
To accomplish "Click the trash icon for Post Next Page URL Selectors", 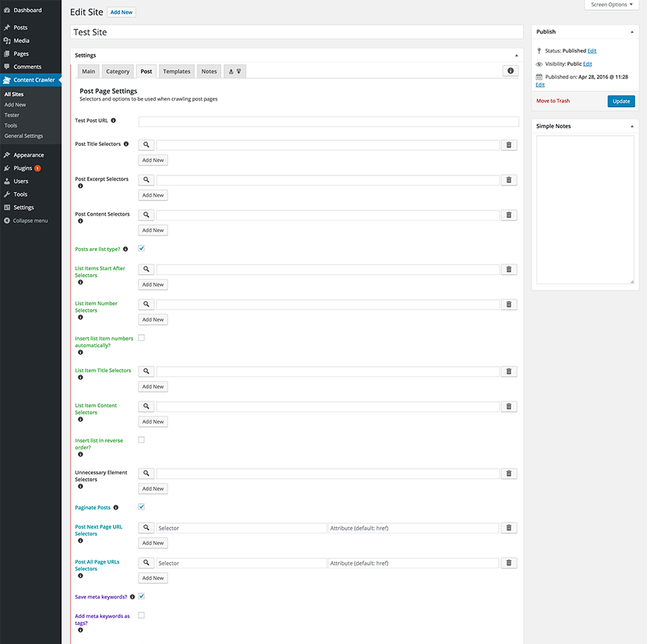I will point(509,527).
